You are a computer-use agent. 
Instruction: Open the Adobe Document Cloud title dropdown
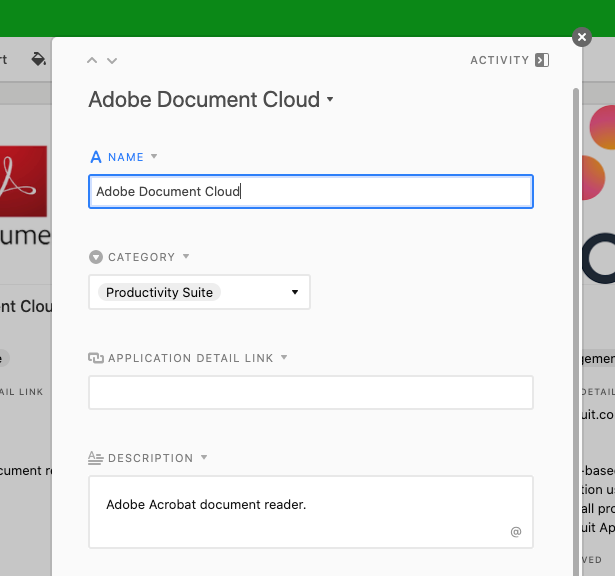click(x=330, y=99)
